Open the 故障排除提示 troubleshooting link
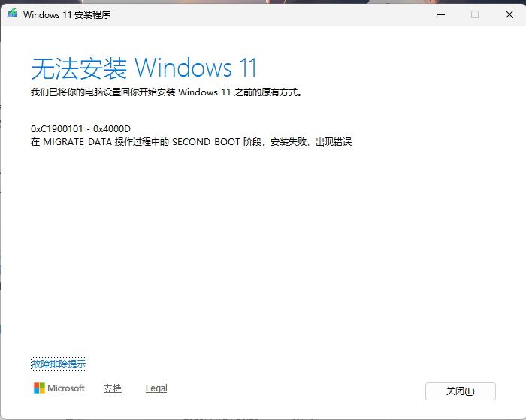Image resolution: width=526 pixels, height=420 pixels. (x=59, y=364)
